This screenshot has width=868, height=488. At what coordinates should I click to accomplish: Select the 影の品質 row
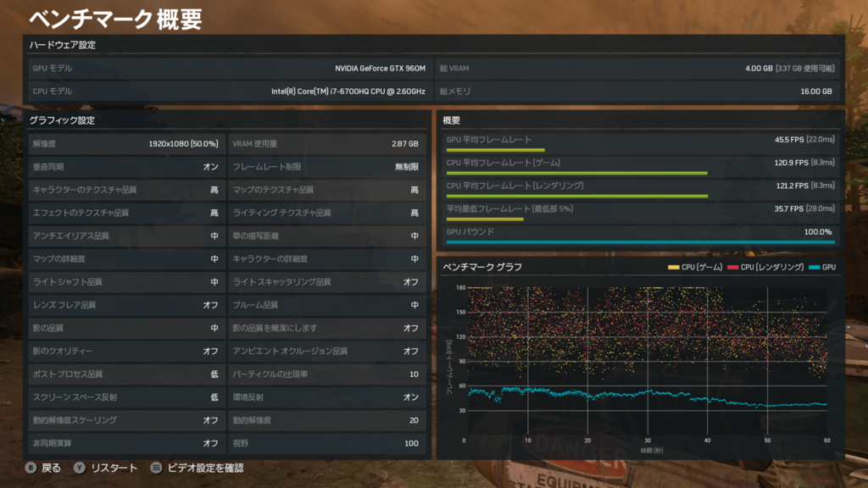(x=127, y=328)
